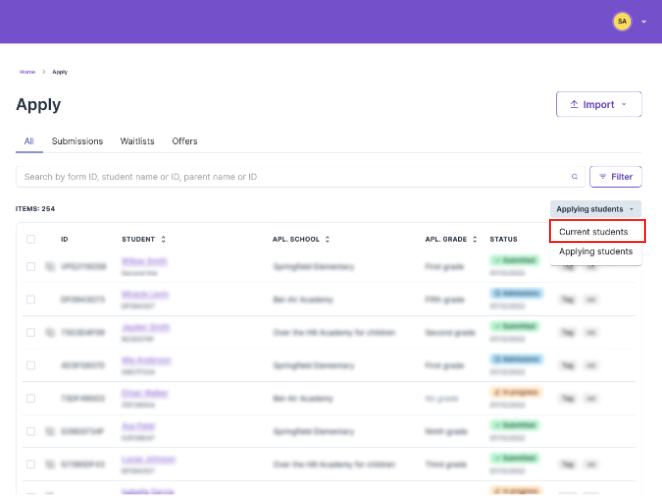Click the sort icon beside Student column
This screenshot has width=662, height=496.
tap(163, 240)
